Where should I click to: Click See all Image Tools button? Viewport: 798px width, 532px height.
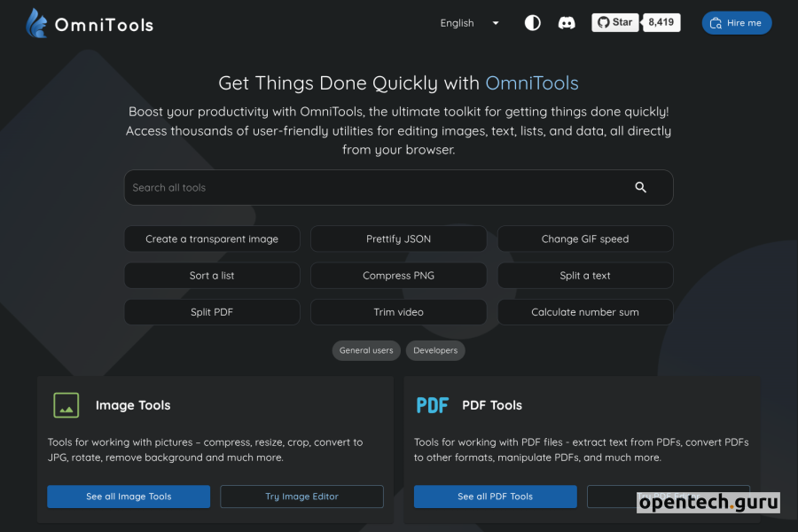[x=129, y=497]
